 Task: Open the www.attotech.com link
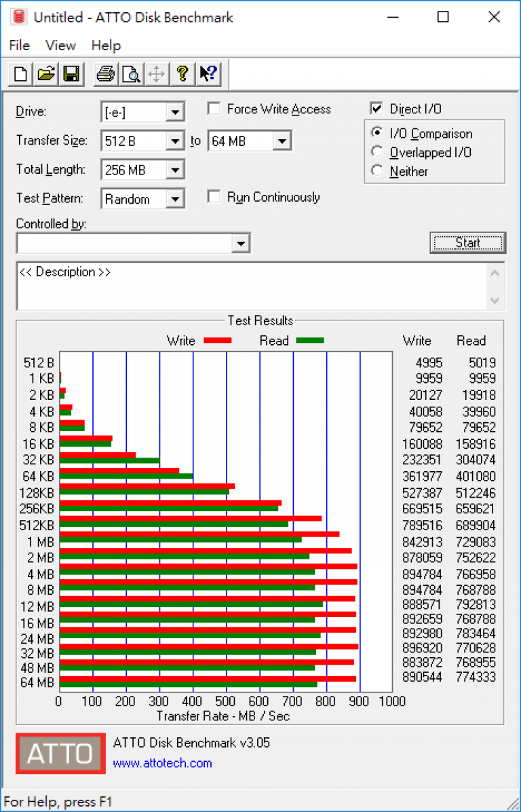162,763
